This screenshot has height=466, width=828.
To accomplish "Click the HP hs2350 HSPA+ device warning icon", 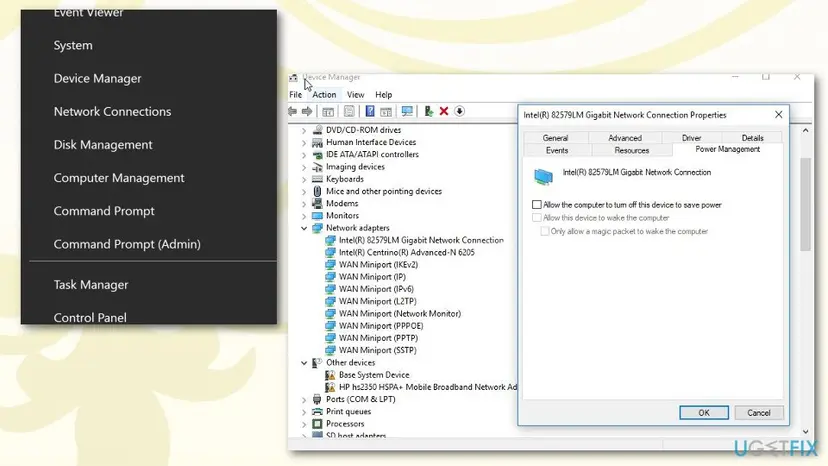I will coord(331,387).
